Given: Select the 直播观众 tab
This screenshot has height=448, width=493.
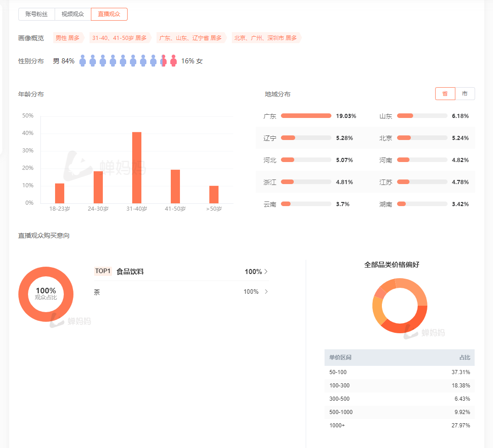Looking at the screenshot, I should (x=109, y=14).
